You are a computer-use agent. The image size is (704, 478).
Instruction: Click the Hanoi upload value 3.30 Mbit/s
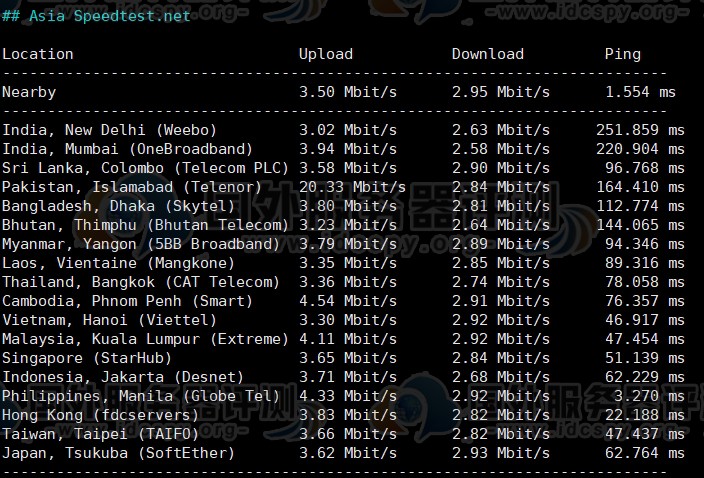[x=348, y=320]
